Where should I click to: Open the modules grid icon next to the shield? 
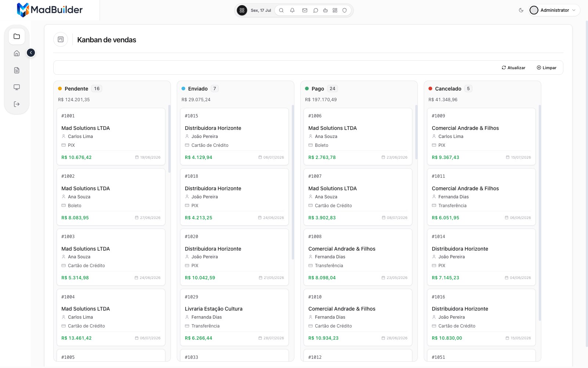(335, 10)
